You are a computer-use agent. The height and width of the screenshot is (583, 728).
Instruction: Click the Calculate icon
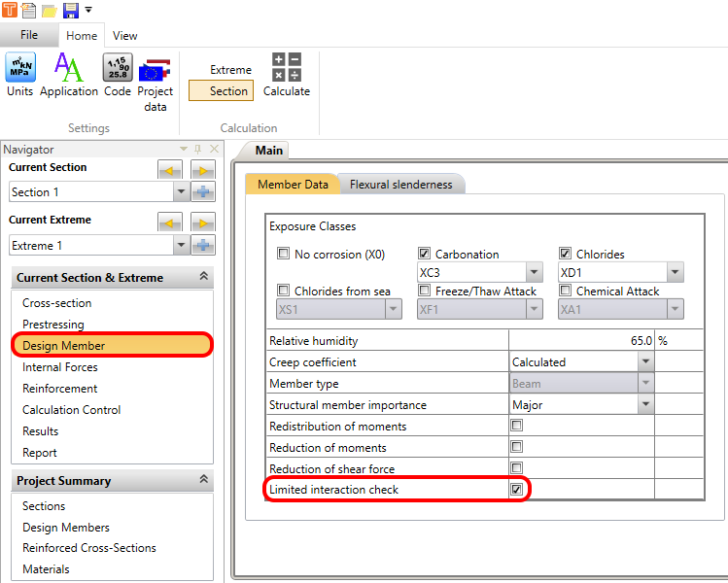pos(287,75)
